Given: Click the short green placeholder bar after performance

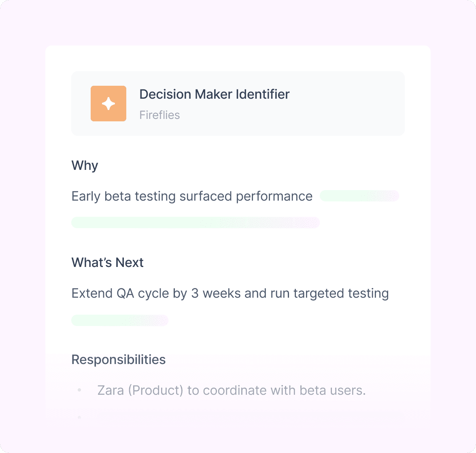Looking at the screenshot, I should 359,196.
